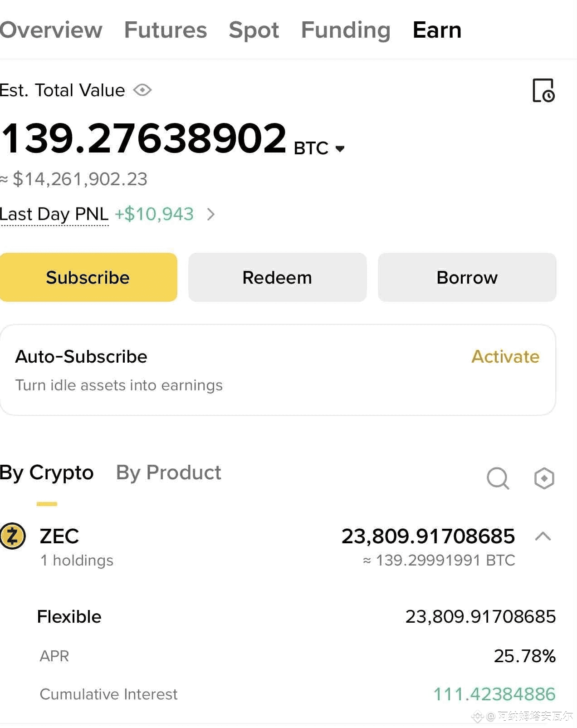Select the By Crypto view

(47, 473)
